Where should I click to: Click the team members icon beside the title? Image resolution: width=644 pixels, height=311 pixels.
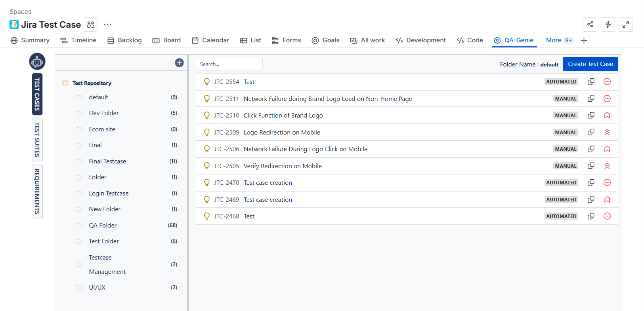(x=91, y=25)
